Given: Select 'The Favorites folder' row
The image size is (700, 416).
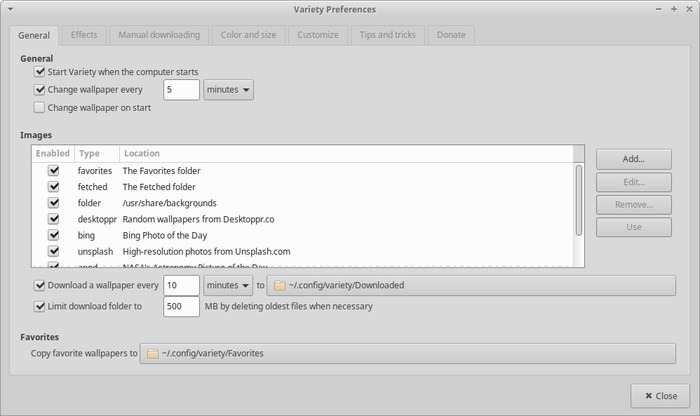Looking at the screenshot, I should pos(303,171).
